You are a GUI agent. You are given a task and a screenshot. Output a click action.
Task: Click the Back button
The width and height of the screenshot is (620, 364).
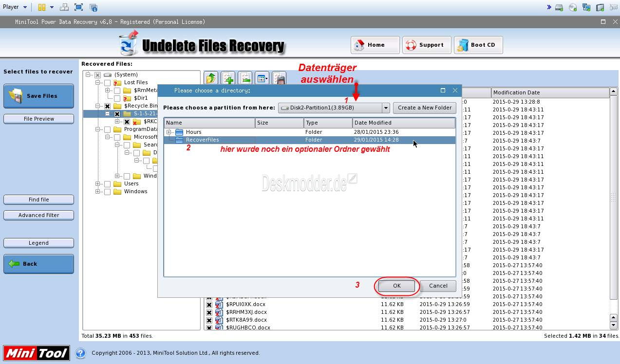[39, 264]
